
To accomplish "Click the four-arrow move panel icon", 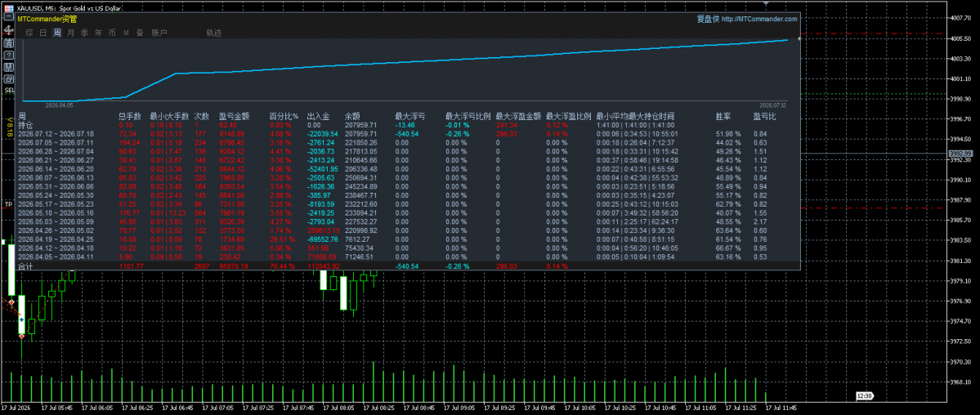I will coord(9,30).
